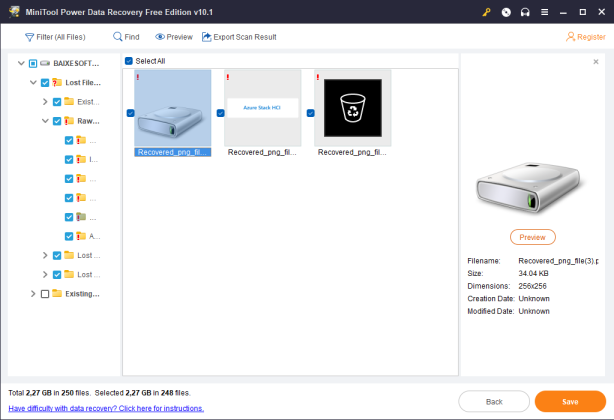The height and width of the screenshot is (420, 614).
Task: Select the I... raw subfolder icon
Action: tap(81, 159)
